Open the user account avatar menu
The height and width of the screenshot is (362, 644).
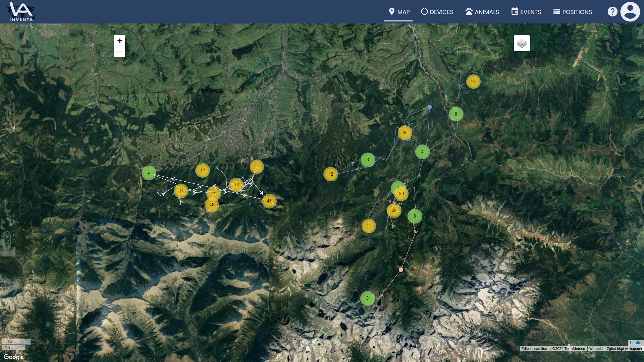(x=630, y=12)
